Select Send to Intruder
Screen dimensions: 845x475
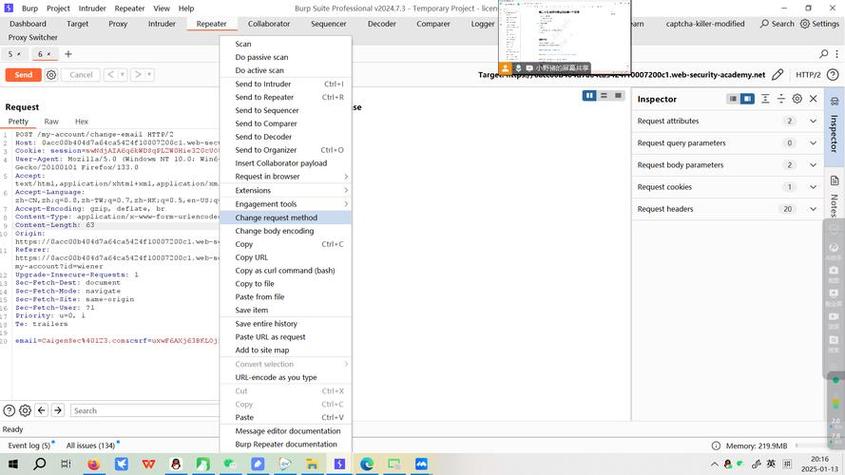pos(286,84)
